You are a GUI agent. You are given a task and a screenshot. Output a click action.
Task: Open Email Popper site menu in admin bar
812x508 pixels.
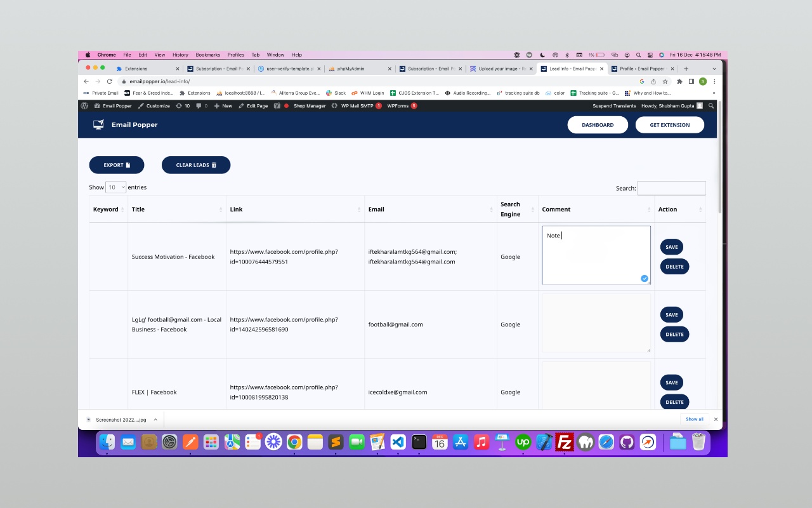[113, 106]
